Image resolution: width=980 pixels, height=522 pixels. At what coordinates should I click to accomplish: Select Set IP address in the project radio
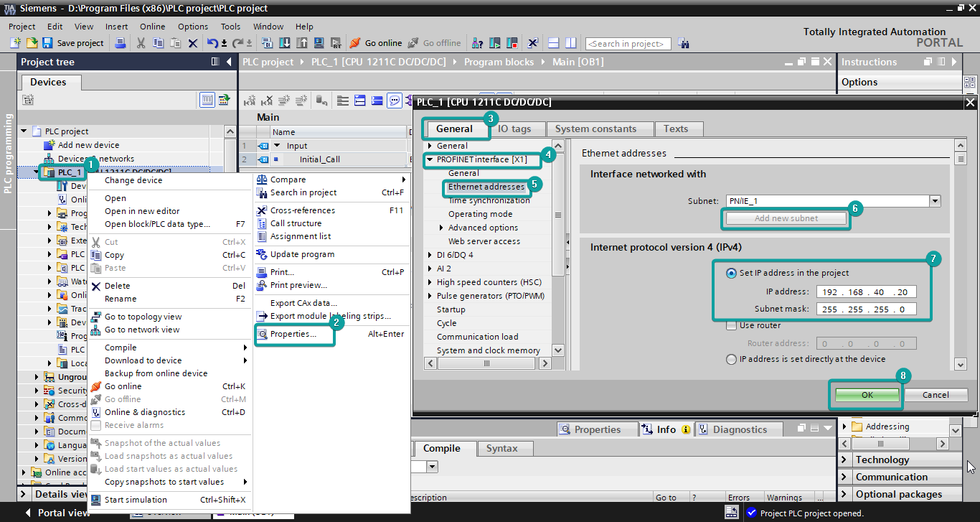[731, 273]
